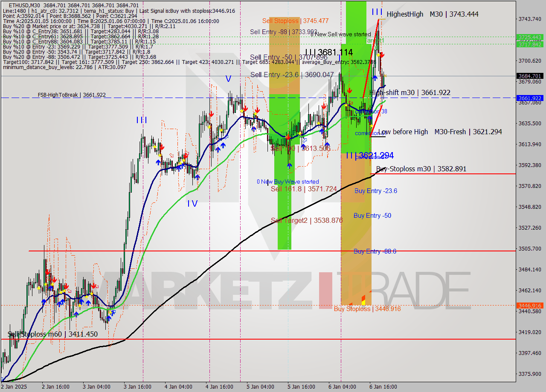Screen dimensions: 546x392
Task: Select the 'Last Signal is:Buy with stoploss' info line
Action: (x=187, y=11)
